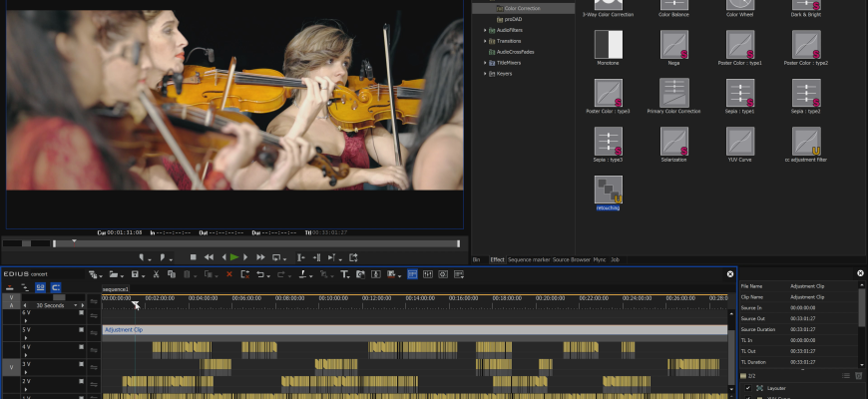868x399 pixels.
Task: Expand the AudioFilters folder
Action: 485,31
